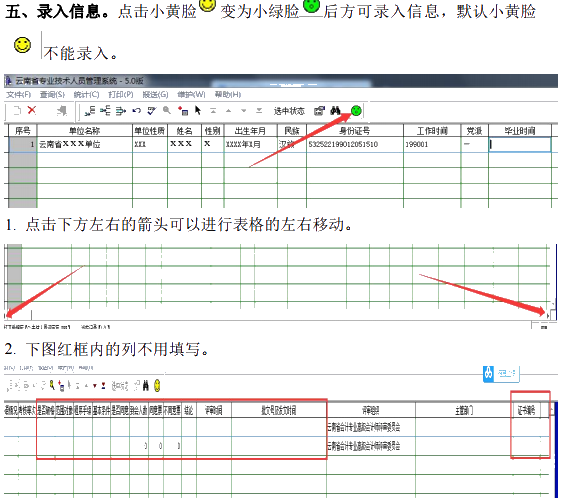Screen dimensions: 566x503
Task: Click the 结论 column header
Action: [x=189, y=410]
